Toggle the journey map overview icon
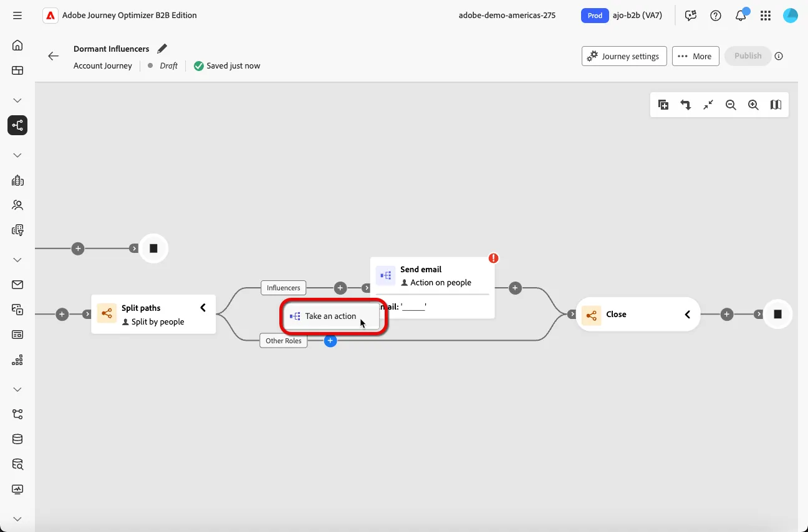Viewport: 808px width, 532px height. [x=776, y=105]
